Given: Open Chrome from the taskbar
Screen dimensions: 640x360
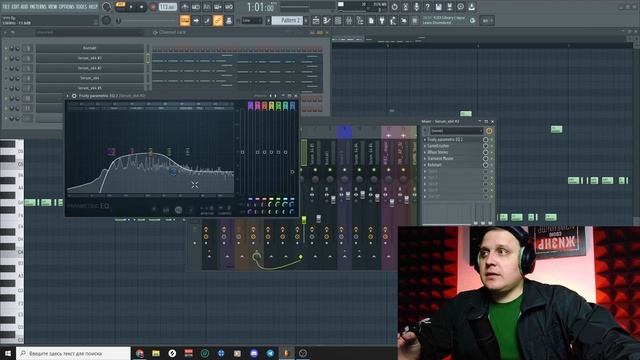Looking at the screenshot, I should (x=140, y=353).
